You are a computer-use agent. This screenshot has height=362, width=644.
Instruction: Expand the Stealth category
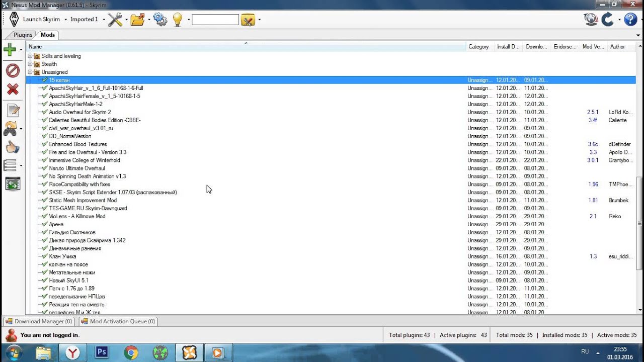(30, 64)
